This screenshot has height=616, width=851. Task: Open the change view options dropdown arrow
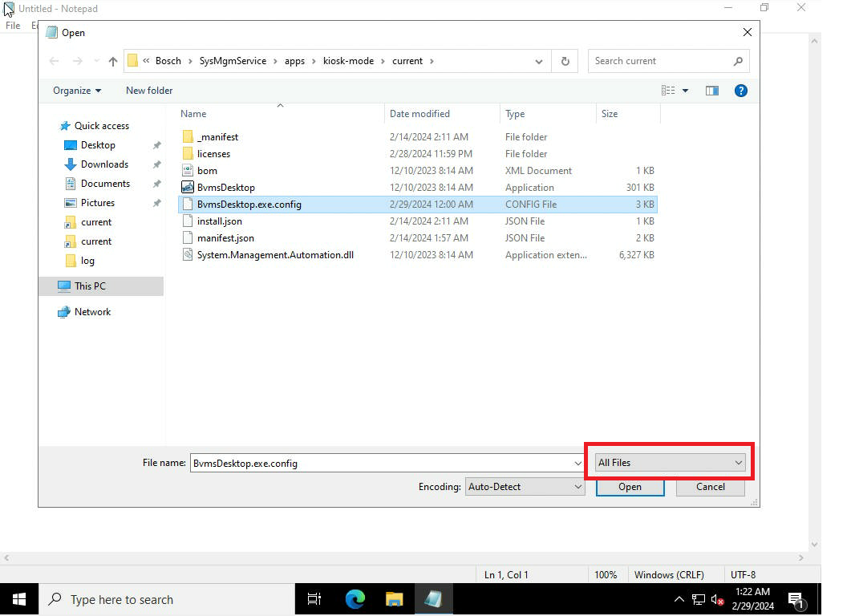[685, 91]
